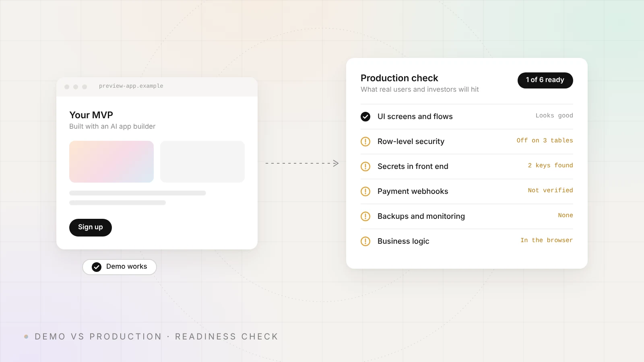The height and width of the screenshot is (362, 644).
Task: Click the Secrets in front end label
Action: (413, 167)
